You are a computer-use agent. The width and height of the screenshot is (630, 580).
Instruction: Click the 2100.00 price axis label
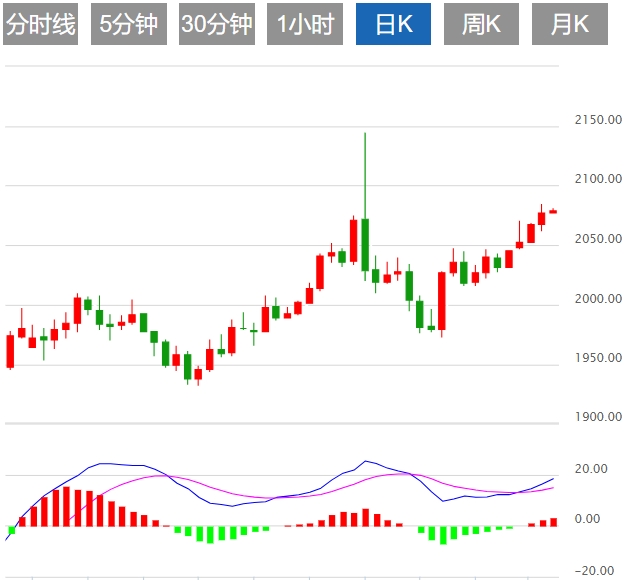point(598,180)
